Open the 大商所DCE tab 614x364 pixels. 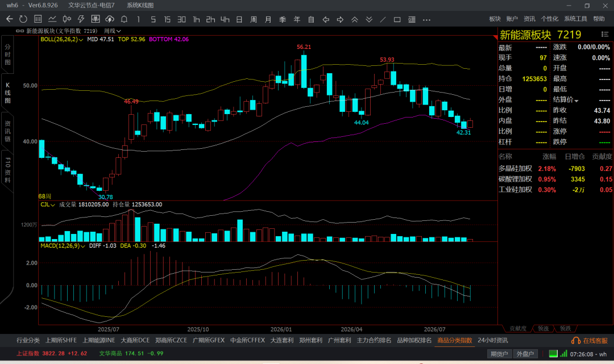tap(135, 340)
